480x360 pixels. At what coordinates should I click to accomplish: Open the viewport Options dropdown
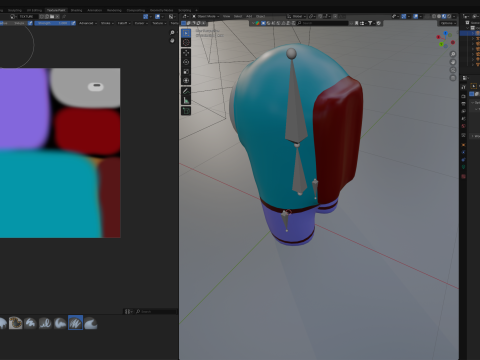pos(448,23)
